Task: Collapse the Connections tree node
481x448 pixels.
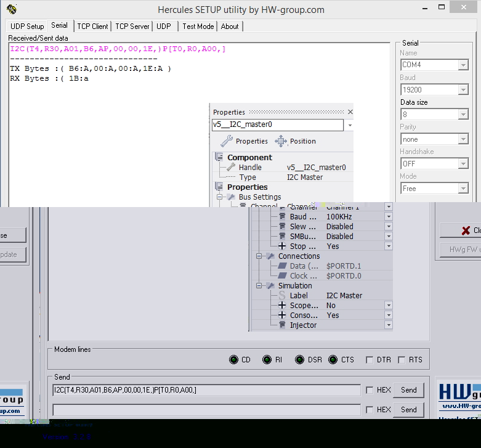Action: coord(259,256)
